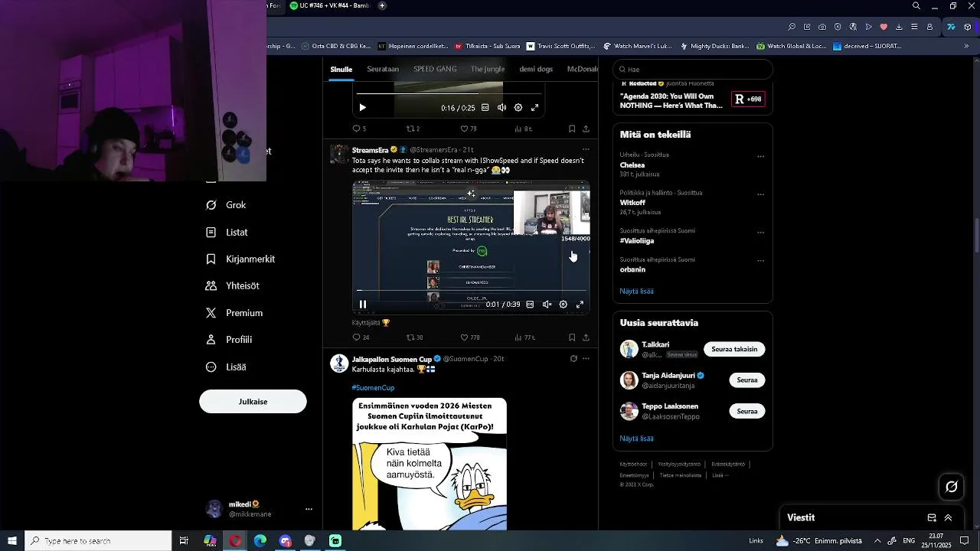The image size is (980, 551).
Task: Seek the top video's progress bar
Action: click(448, 94)
